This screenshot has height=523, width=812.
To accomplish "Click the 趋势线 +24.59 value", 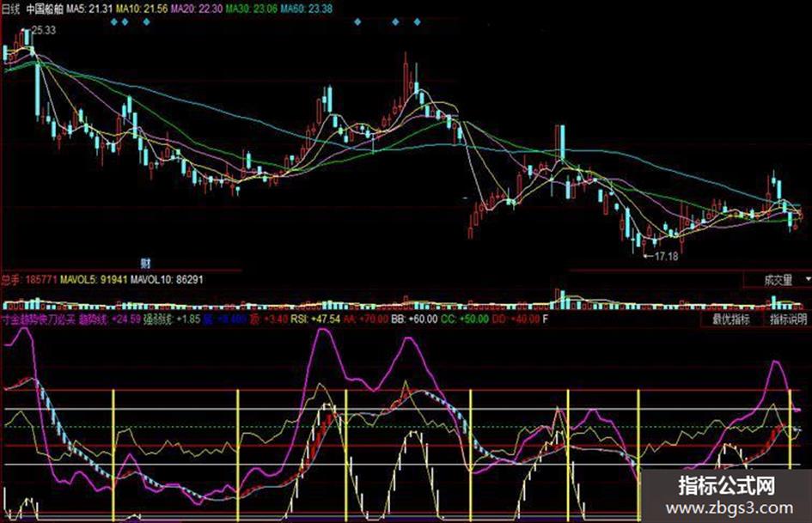I will pyautogui.click(x=110, y=319).
